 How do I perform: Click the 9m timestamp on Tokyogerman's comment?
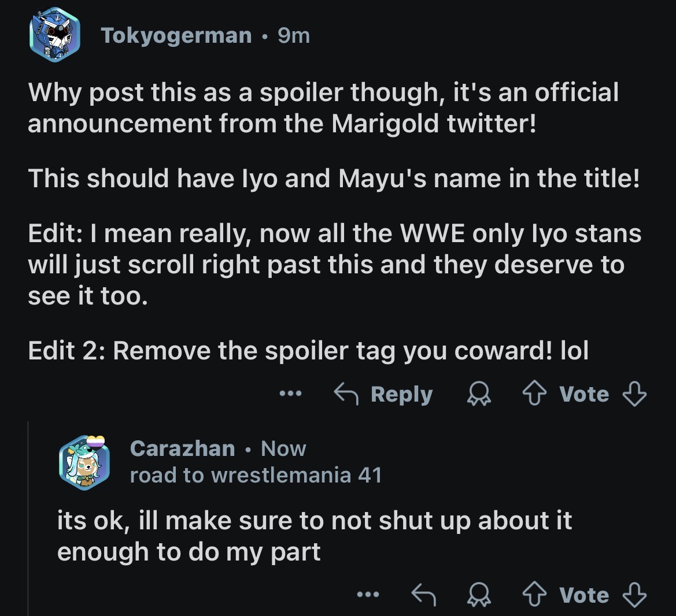point(294,36)
